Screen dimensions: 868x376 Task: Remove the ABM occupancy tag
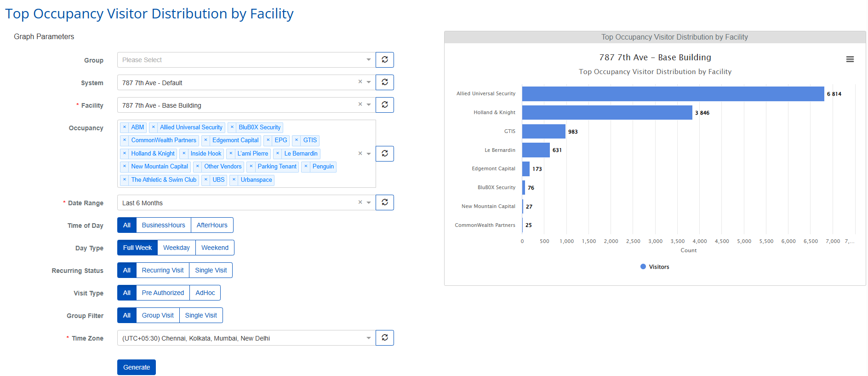click(125, 127)
